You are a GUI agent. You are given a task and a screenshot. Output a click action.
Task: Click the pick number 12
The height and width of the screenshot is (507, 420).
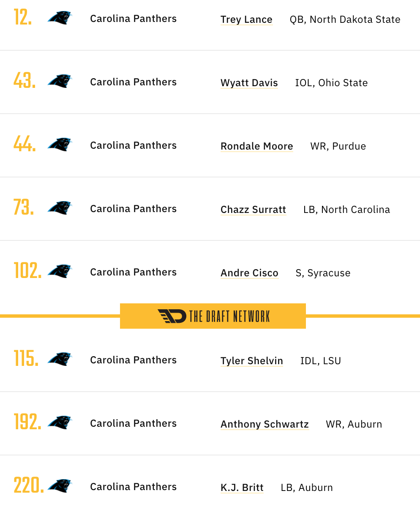(23, 17)
